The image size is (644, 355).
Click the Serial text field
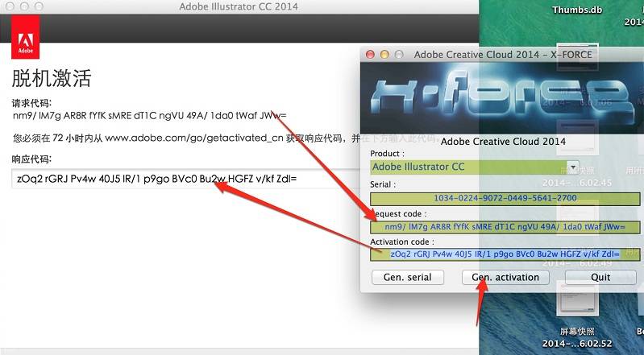504,198
